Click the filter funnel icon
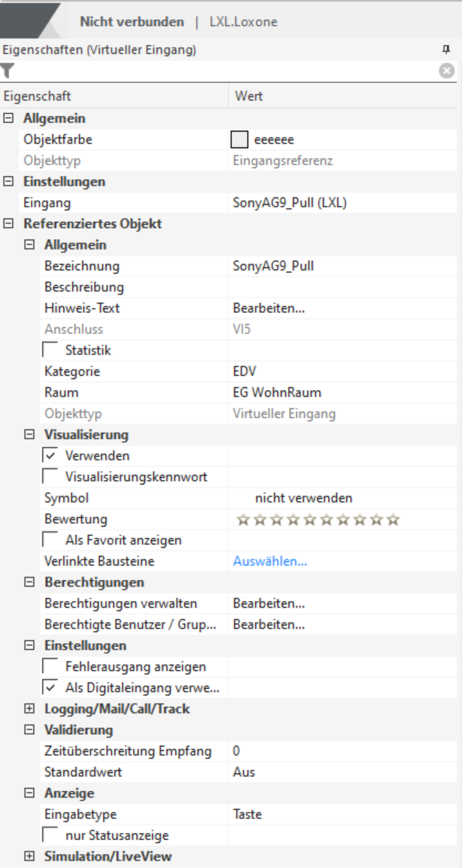Viewport: 462px width, 868px height. click(7, 71)
